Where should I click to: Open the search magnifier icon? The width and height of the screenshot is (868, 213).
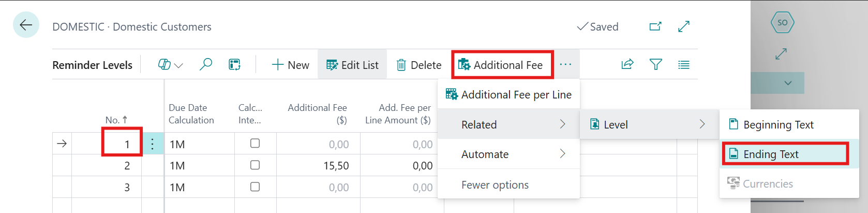[206, 64]
